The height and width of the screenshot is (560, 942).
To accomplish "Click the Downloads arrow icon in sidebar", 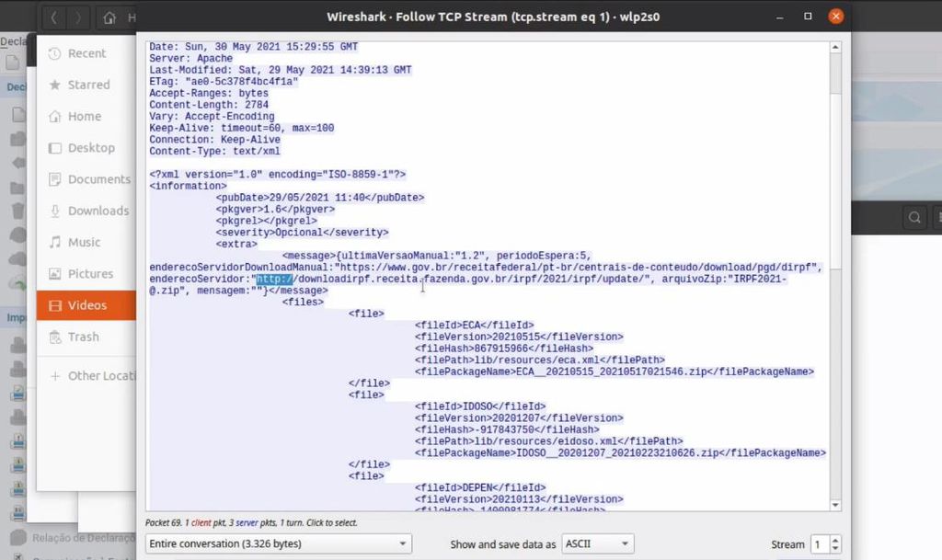I will coord(54,211).
